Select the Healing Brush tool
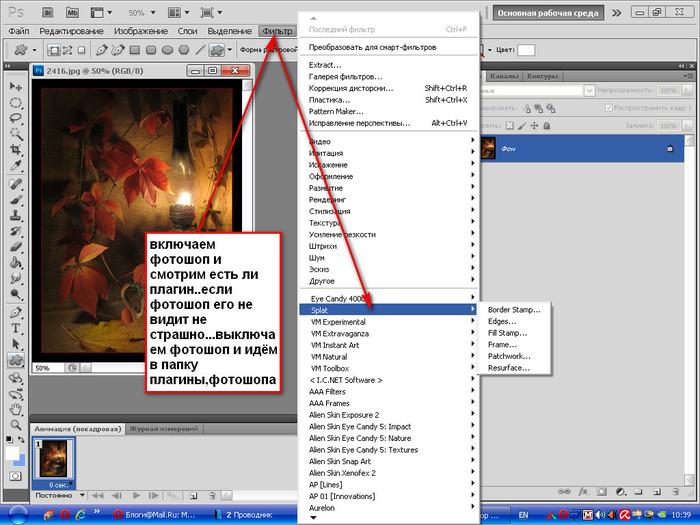 click(16, 183)
